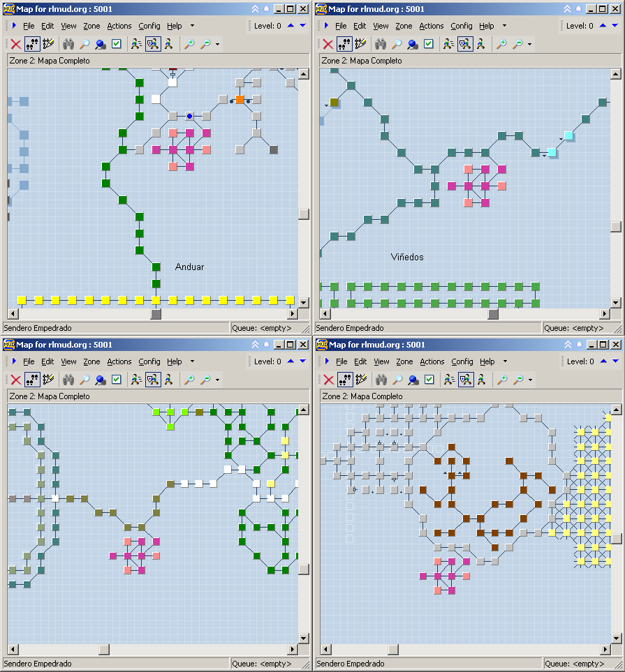
Task: Click the blue globe icon in bottom-left window
Action: [101, 380]
